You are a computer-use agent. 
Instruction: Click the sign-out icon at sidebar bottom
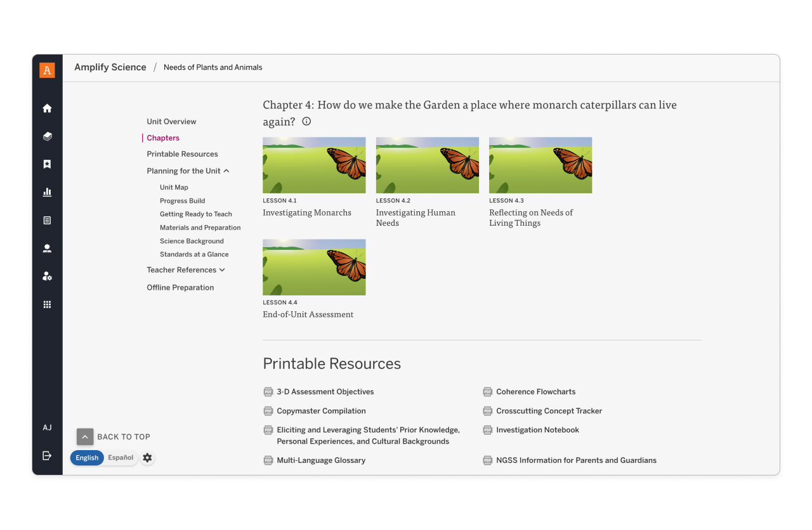(47, 455)
